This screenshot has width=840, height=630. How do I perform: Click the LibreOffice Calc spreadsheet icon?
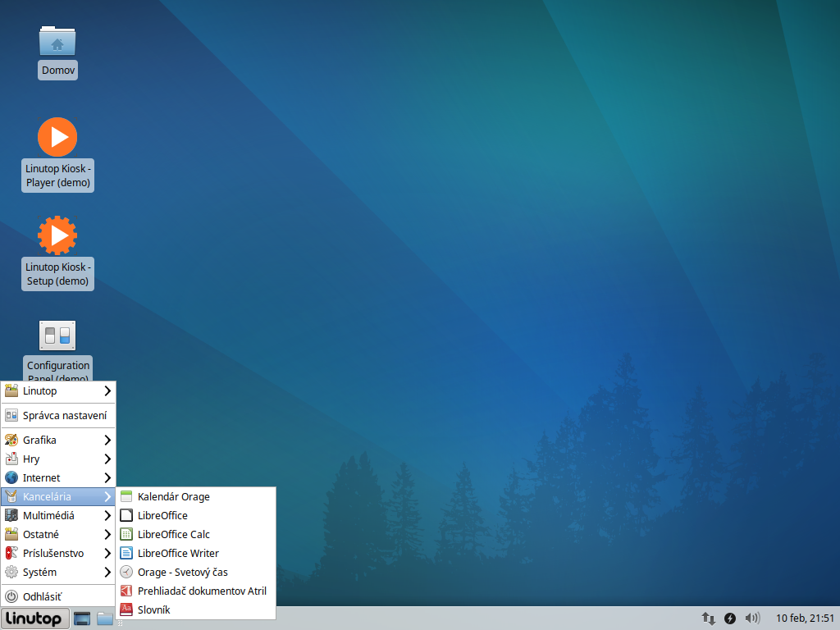(x=126, y=534)
